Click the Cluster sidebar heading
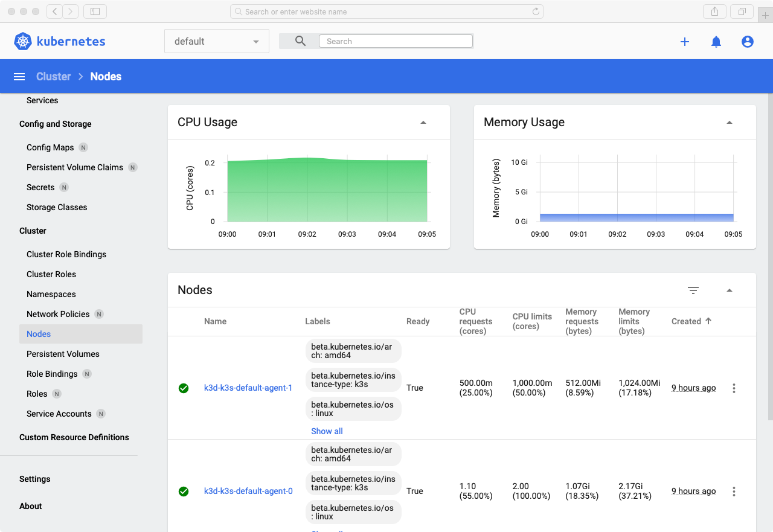Screen dimensions: 773x532 click(x=33, y=231)
